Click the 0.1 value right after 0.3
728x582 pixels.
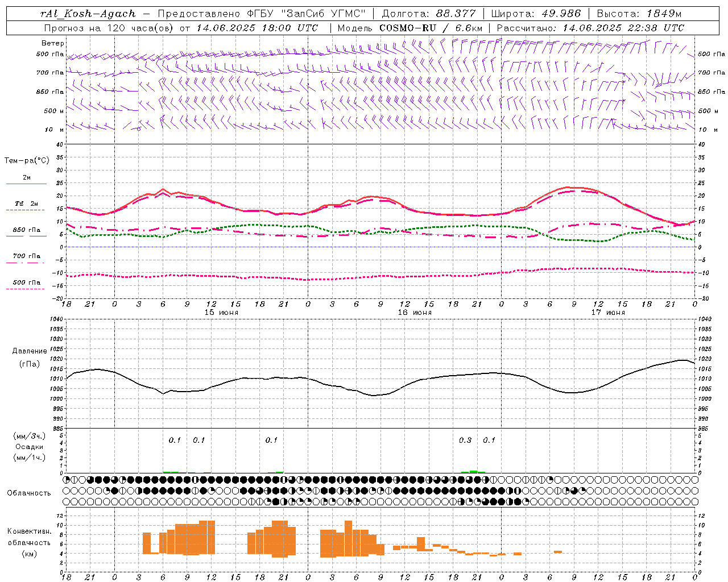pos(489,440)
